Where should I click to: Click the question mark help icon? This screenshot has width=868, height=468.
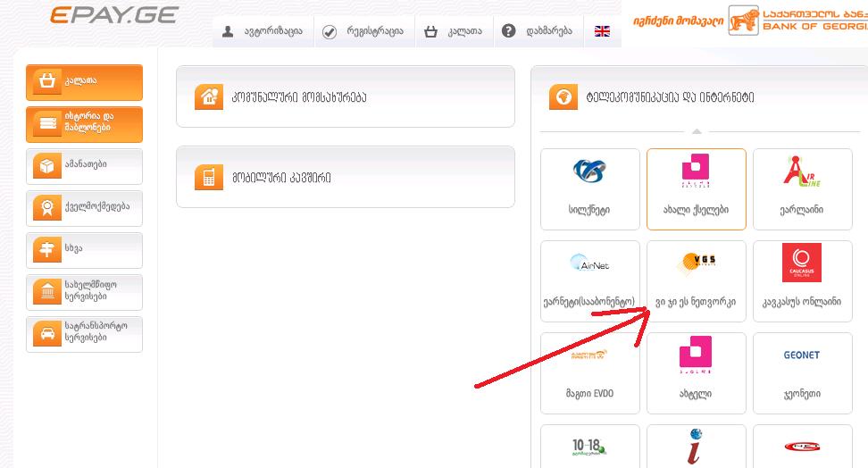tap(509, 31)
